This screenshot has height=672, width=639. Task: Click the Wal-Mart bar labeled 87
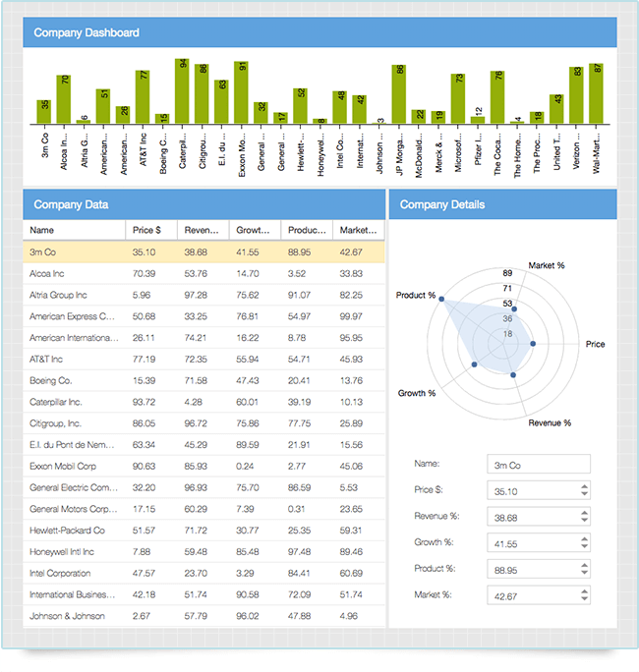click(596, 94)
